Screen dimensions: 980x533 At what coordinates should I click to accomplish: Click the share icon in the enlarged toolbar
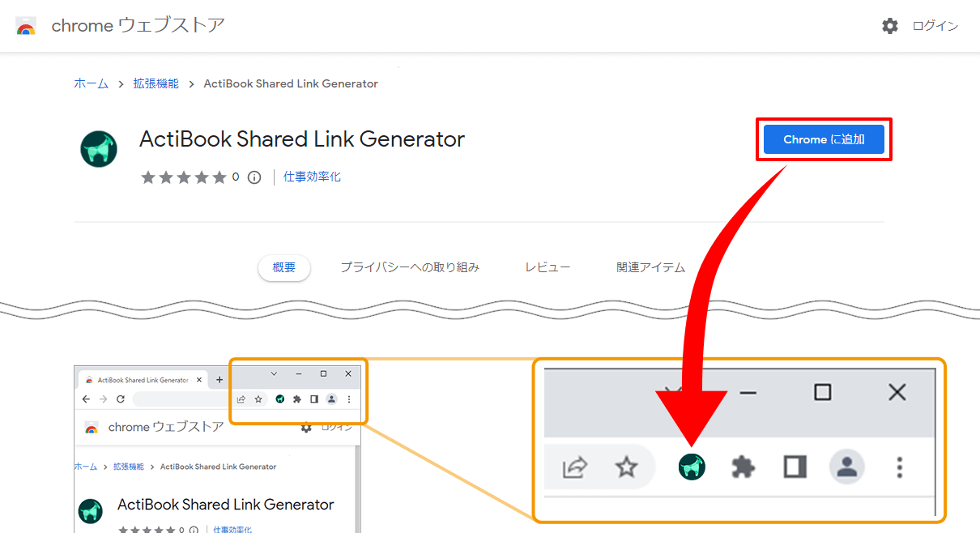point(575,467)
